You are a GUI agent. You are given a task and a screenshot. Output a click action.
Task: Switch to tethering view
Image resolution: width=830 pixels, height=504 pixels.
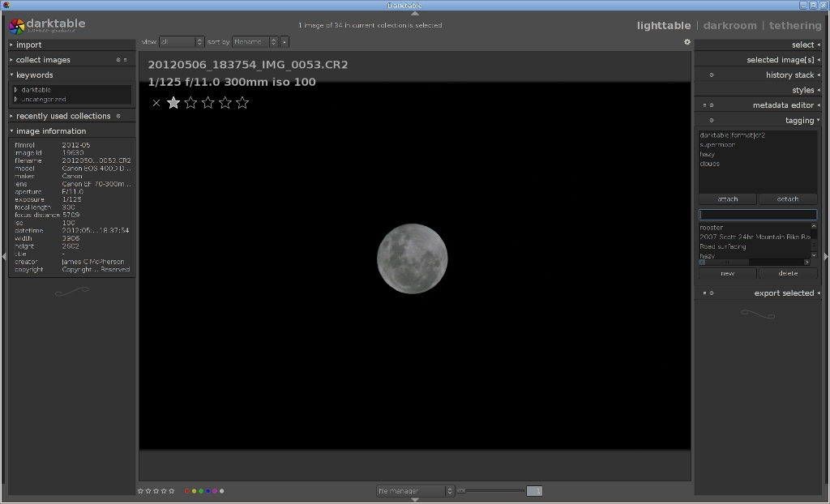(x=795, y=25)
